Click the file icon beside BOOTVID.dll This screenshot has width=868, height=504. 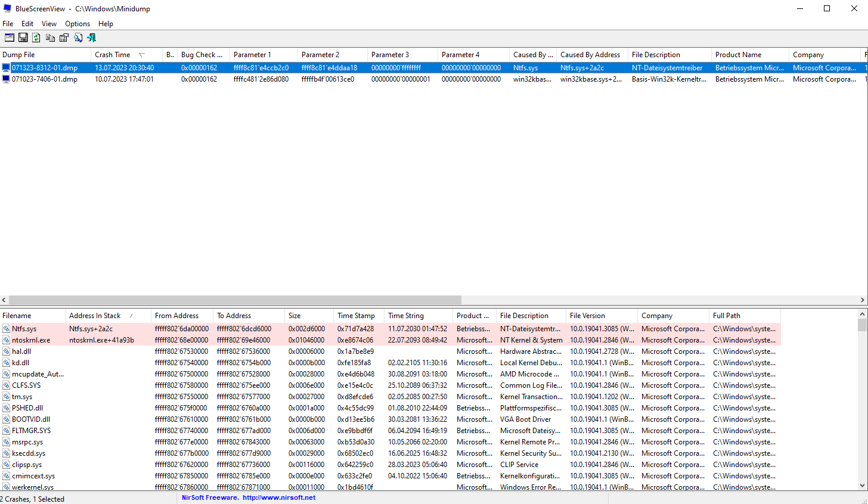(x=6, y=419)
